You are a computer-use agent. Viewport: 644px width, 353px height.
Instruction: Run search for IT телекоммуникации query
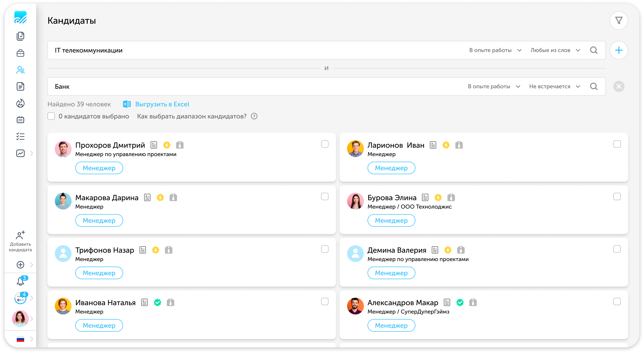point(594,50)
